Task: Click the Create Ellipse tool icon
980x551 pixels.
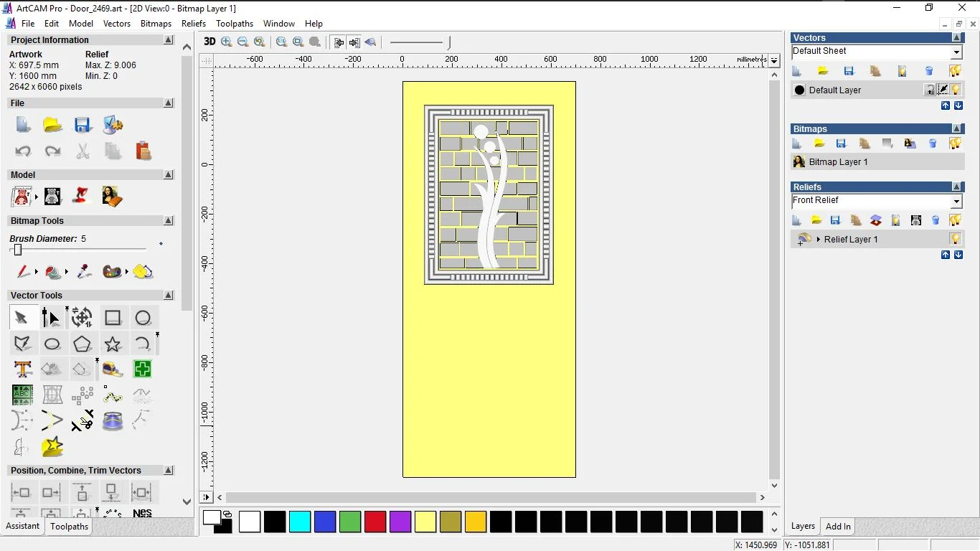Action: (x=52, y=344)
